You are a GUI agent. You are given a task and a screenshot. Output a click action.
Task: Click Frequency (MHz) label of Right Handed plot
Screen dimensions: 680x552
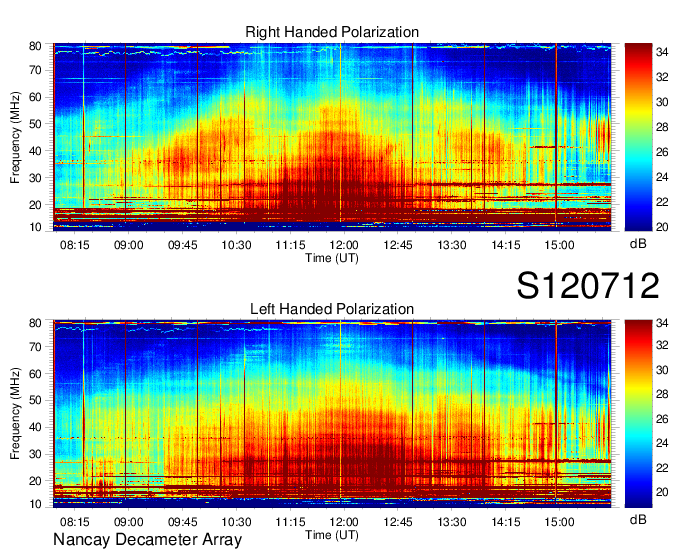point(15,137)
